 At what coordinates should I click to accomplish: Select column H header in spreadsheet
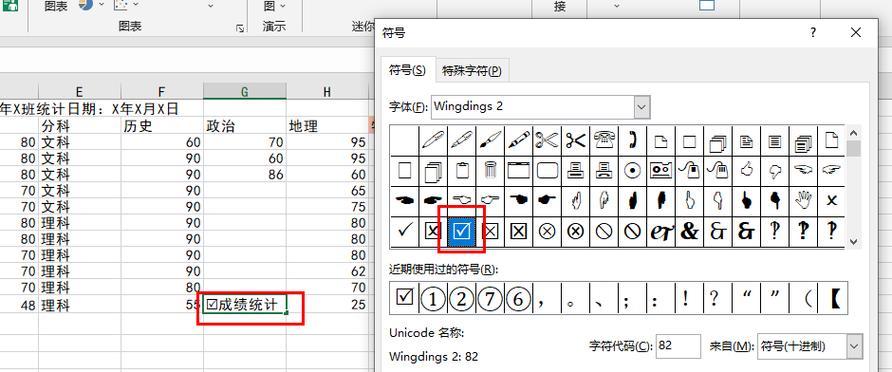click(327, 92)
